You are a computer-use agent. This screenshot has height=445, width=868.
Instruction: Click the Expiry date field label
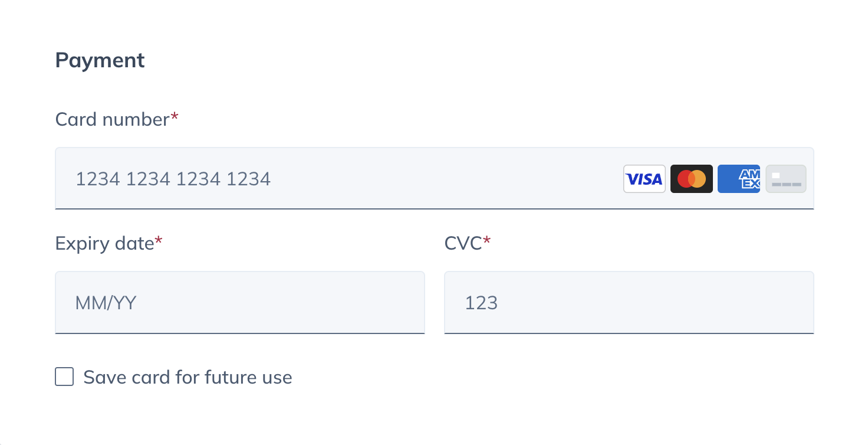(104, 243)
